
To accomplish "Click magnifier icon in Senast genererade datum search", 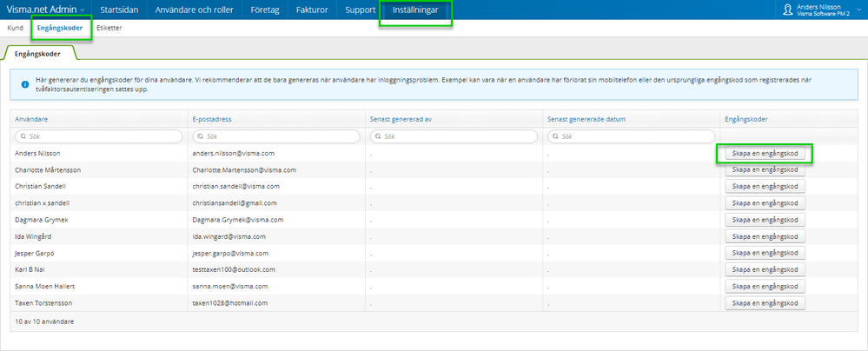I will coord(555,136).
